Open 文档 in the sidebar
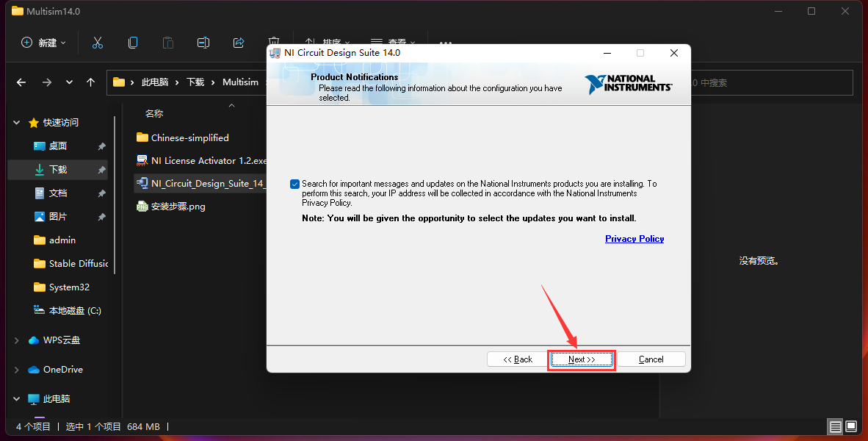This screenshot has height=441, width=868. (58, 193)
